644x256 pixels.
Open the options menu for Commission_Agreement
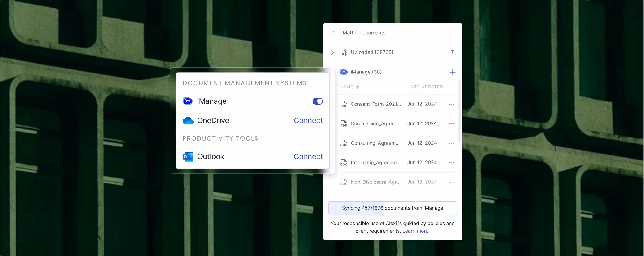[451, 123]
